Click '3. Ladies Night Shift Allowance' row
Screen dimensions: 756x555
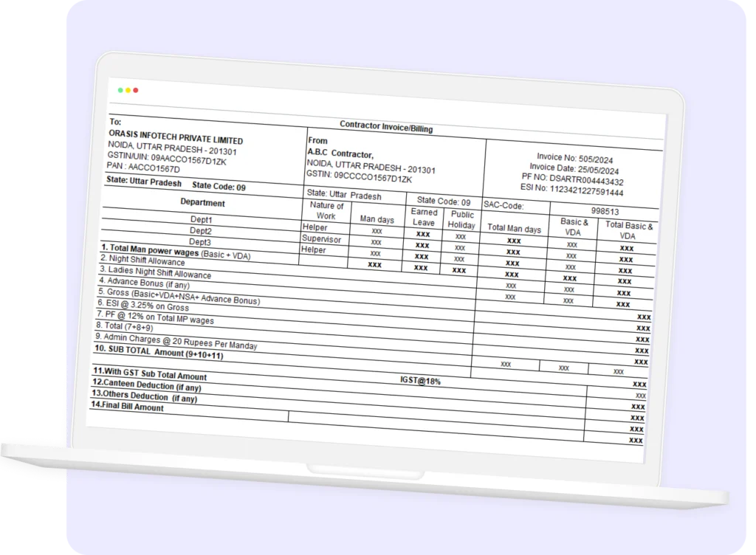coord(155,272)
